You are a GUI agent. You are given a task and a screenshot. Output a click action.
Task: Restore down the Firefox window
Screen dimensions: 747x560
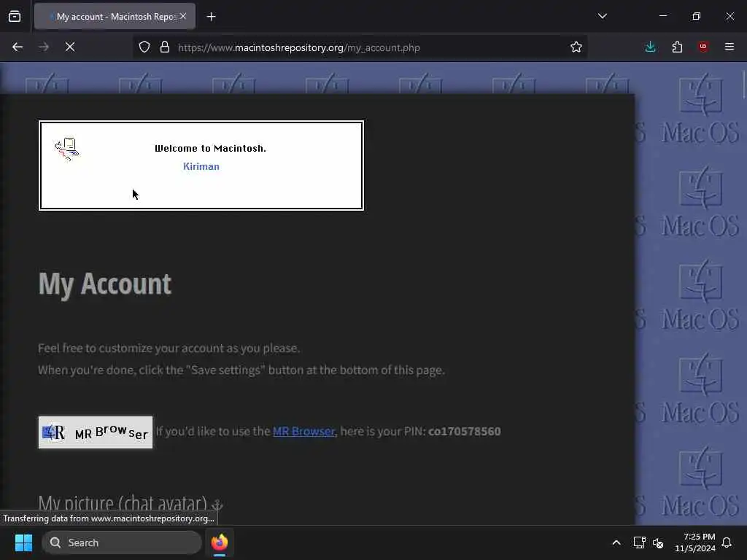coord(697,16)
